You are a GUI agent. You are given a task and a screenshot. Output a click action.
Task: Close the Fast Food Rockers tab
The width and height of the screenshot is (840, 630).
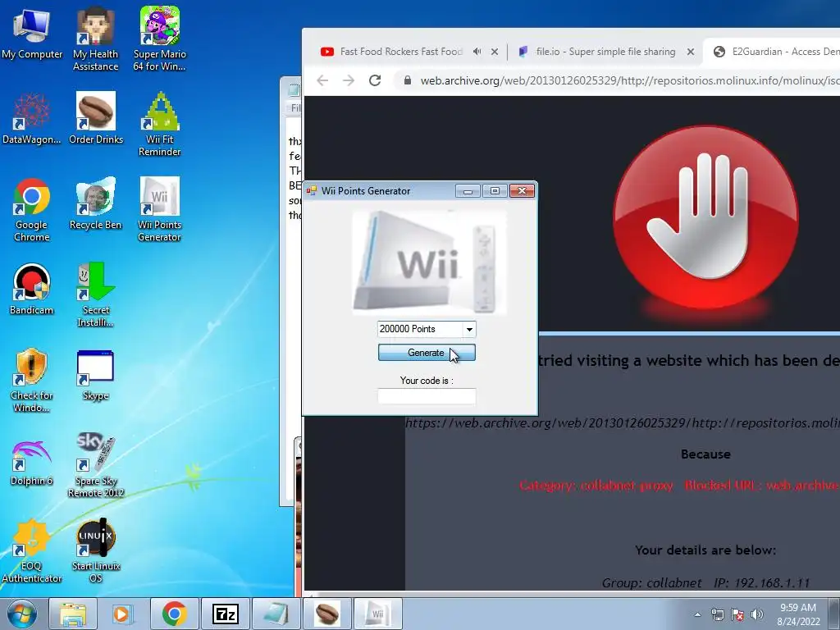tap(495, 52)
